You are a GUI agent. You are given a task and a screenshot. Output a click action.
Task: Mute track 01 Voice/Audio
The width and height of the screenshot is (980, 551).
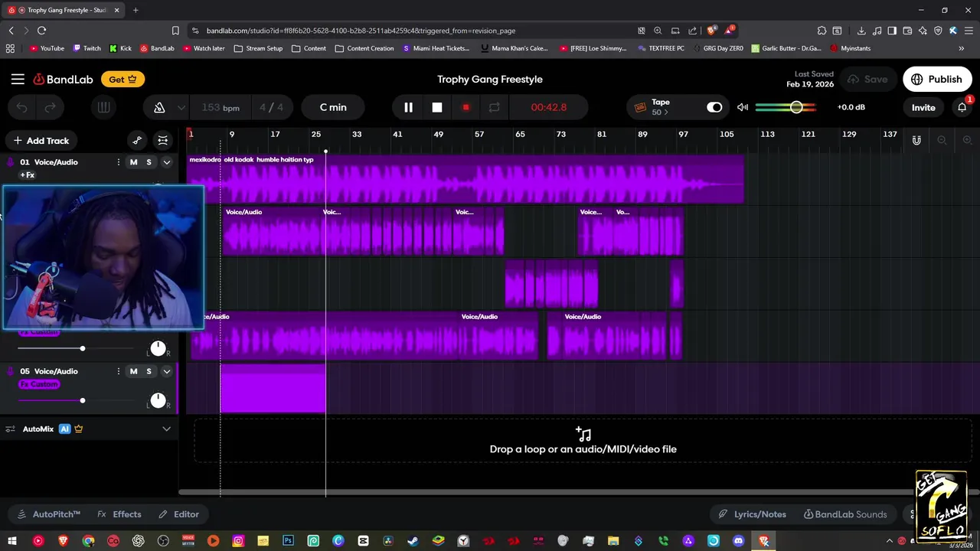[x=133, y=162]
